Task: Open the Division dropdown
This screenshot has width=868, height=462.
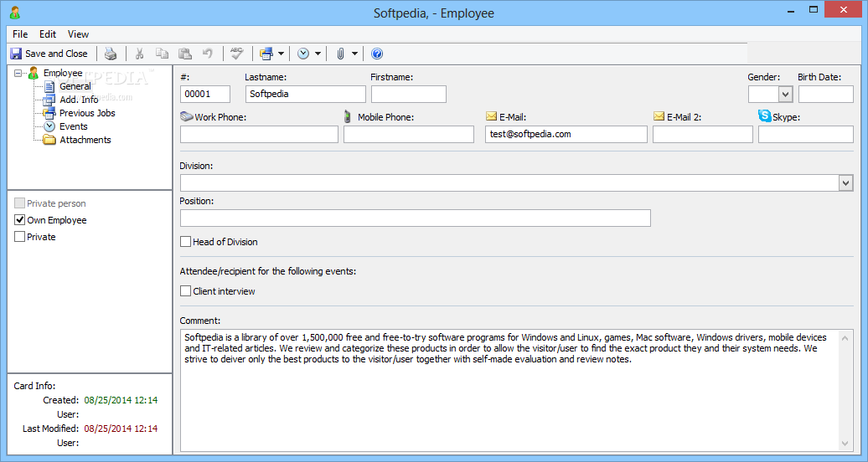Action: pos(845,183)
